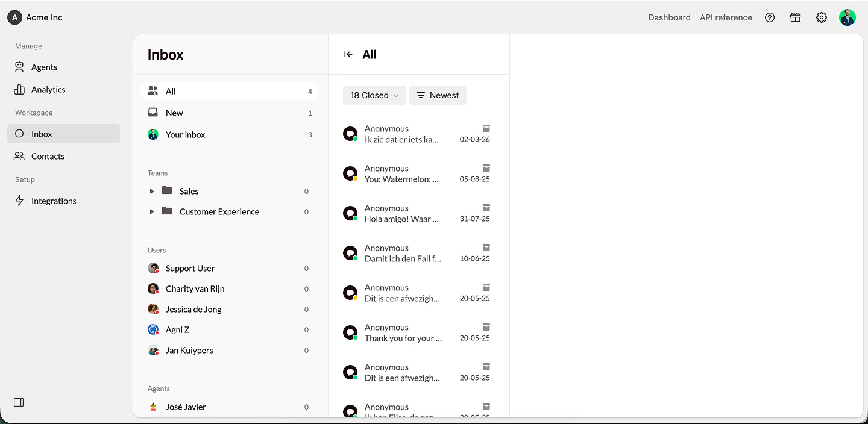Click Agni Z avatar
868x424 pixels.
(x=153, y=329)
